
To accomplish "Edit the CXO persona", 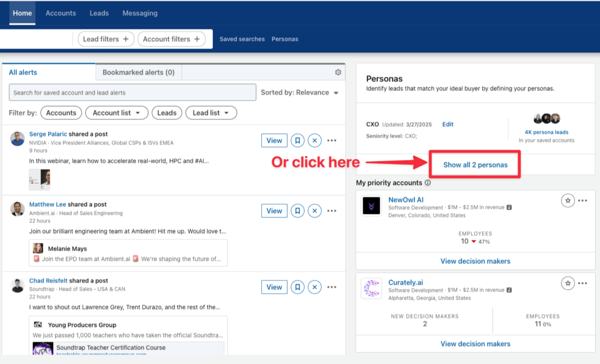I will tap(448, 124).
